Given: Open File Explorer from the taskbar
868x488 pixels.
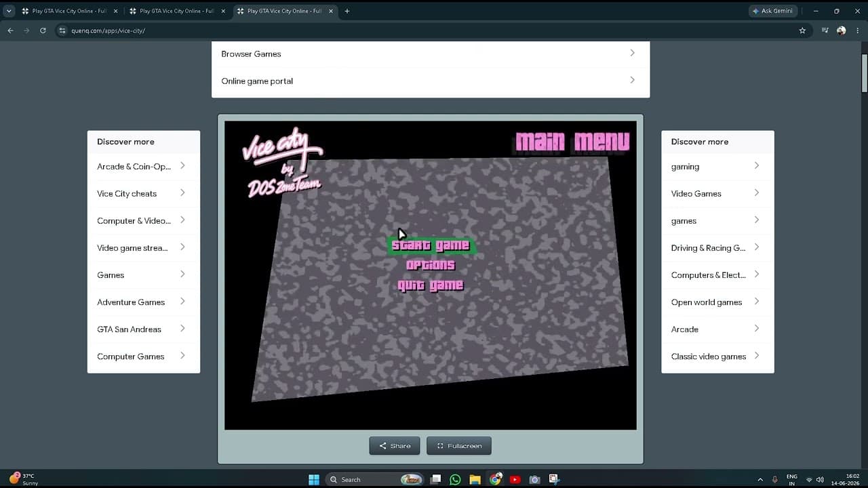Looking at the screenshot, I should pos(475,479).
